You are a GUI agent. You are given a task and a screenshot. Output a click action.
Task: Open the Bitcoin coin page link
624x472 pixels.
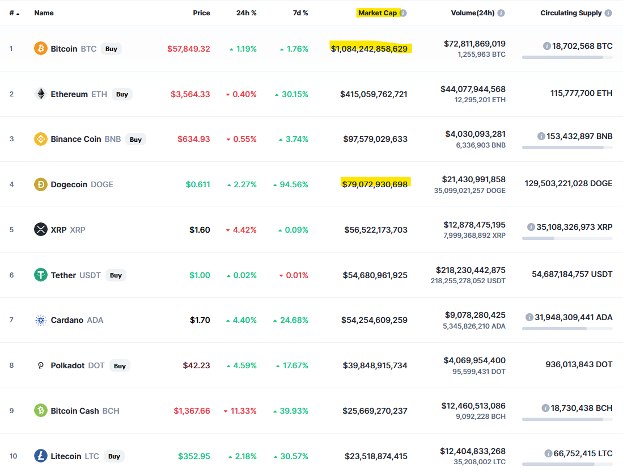tap(64, 49)
